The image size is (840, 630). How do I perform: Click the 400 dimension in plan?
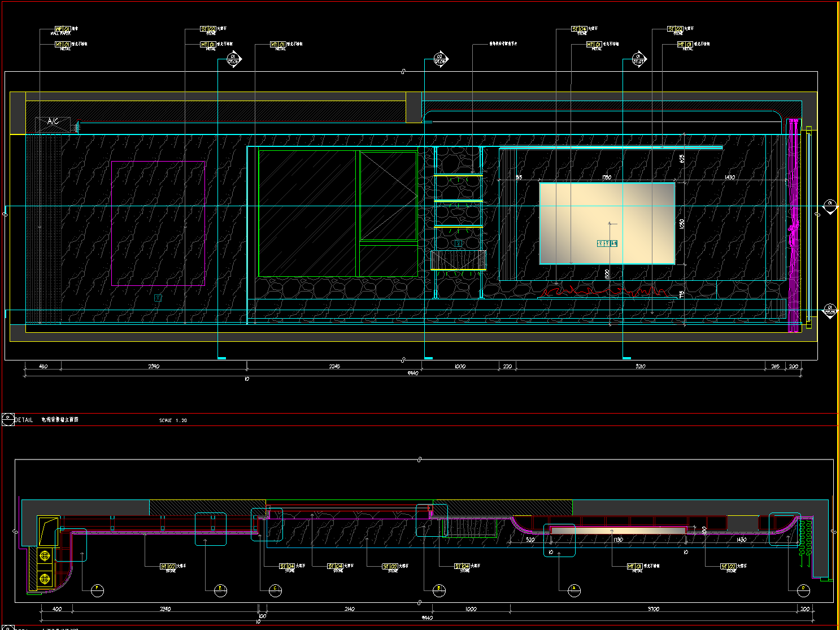(57, 609)
